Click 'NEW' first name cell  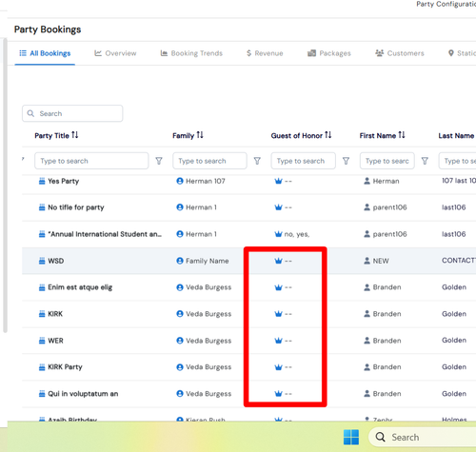tap(381, 261)
